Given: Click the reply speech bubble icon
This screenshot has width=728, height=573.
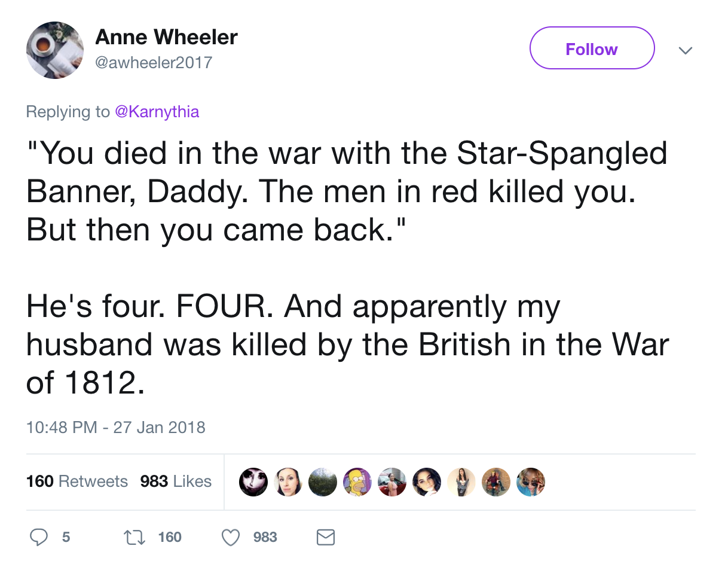Looking at the screenshot, I should click(x=39, y=537).
